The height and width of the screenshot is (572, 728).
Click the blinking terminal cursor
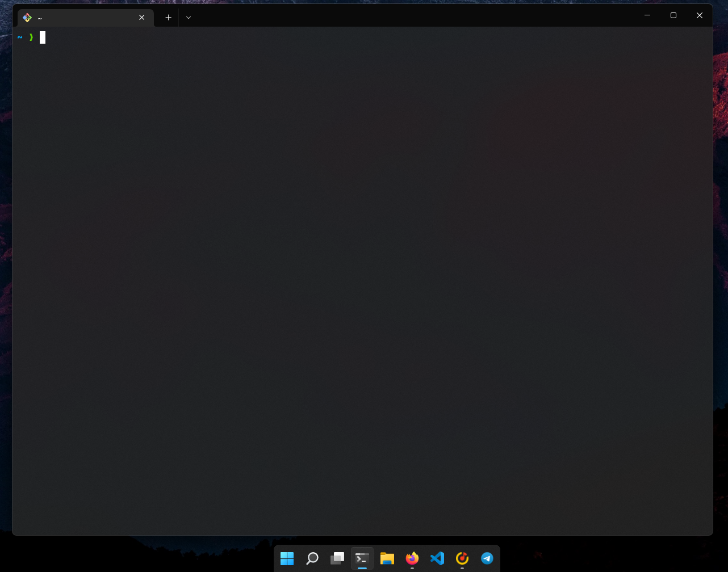pos(42,37)
